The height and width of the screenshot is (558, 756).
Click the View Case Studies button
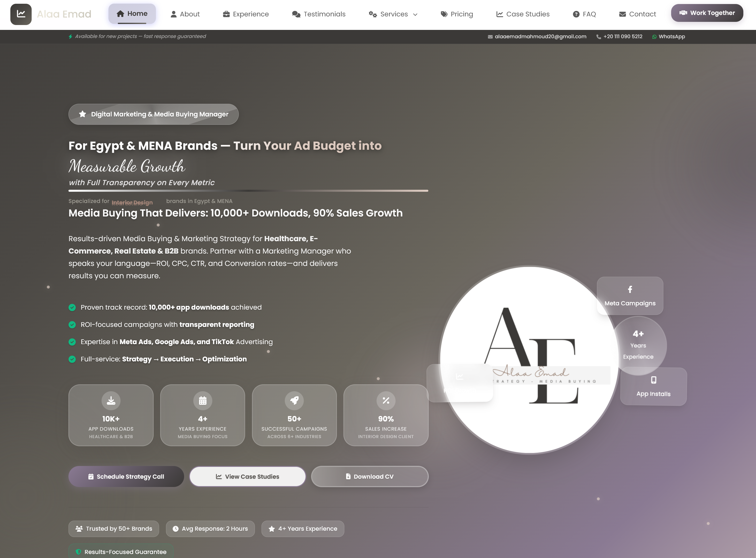(247, 477)
